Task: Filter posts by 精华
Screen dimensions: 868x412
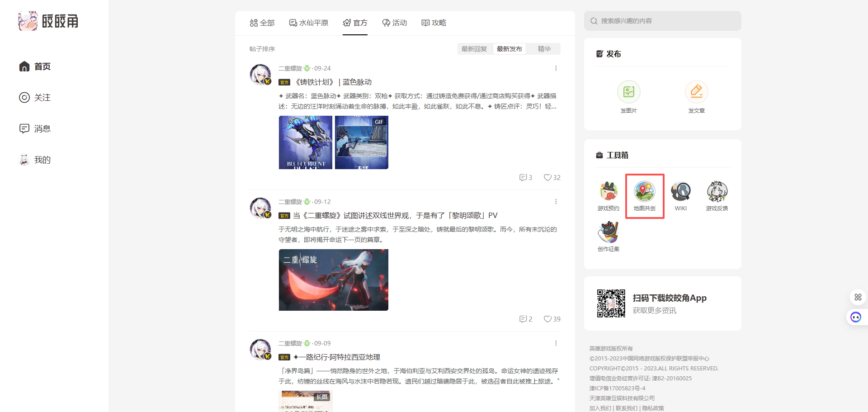Action: tap(544, 49)
